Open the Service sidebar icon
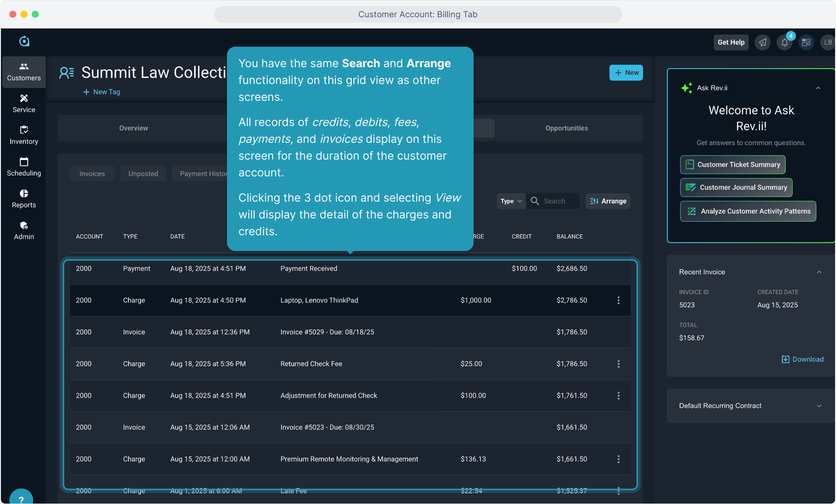 tap(24, 104)
